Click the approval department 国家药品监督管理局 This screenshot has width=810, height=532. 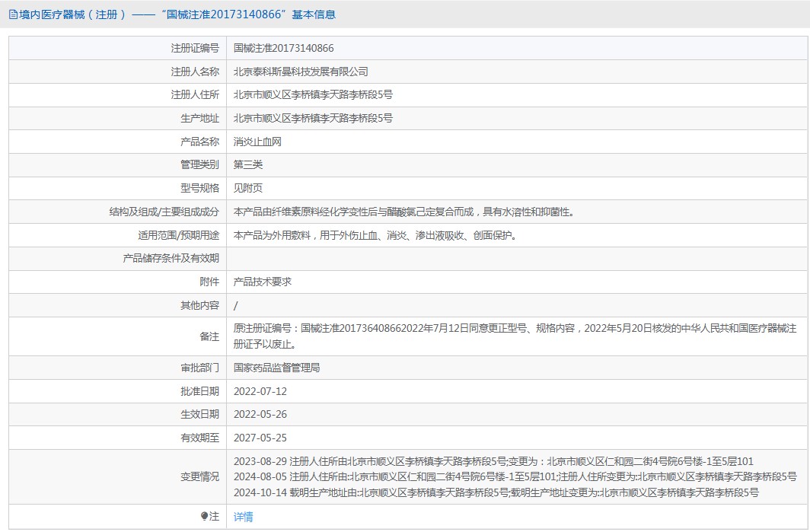click(276, 368)
